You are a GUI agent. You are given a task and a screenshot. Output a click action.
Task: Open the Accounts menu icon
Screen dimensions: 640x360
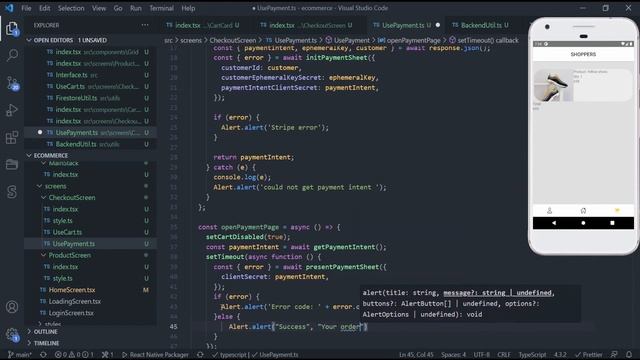(x=12, y=307)
